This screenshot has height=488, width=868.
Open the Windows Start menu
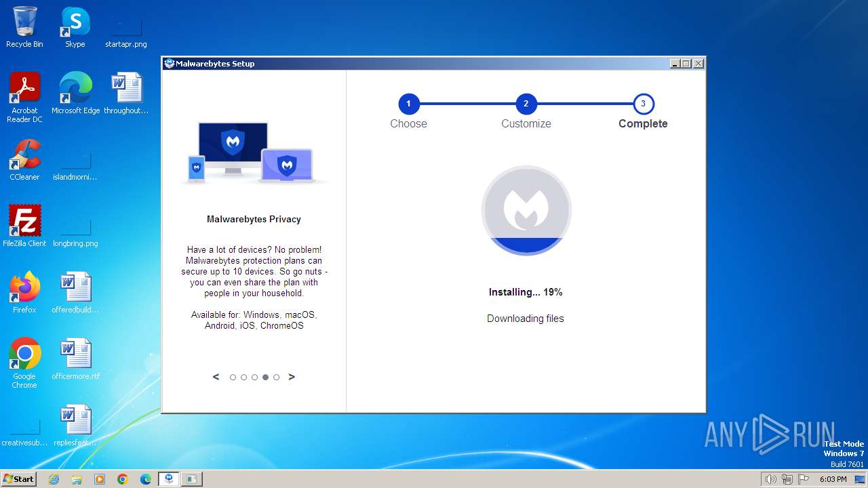pos(18,479)
